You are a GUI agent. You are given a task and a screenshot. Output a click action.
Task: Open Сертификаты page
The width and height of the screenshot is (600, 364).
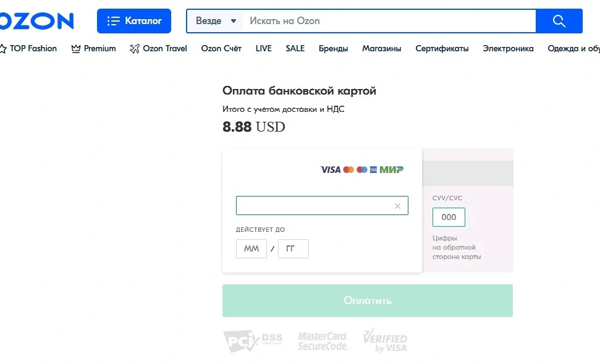click(x=442, y=48)
